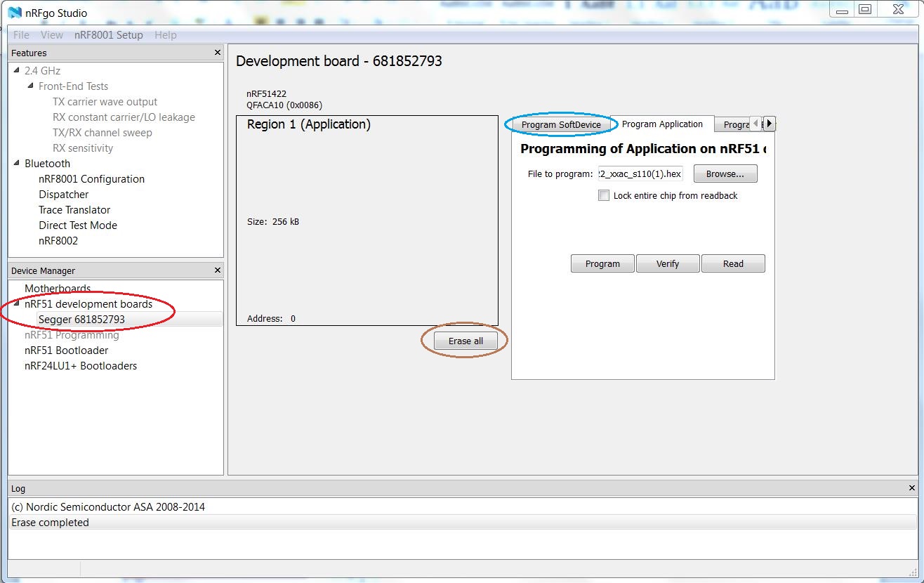
Task: Open the View menu
Action: point(52,35)
